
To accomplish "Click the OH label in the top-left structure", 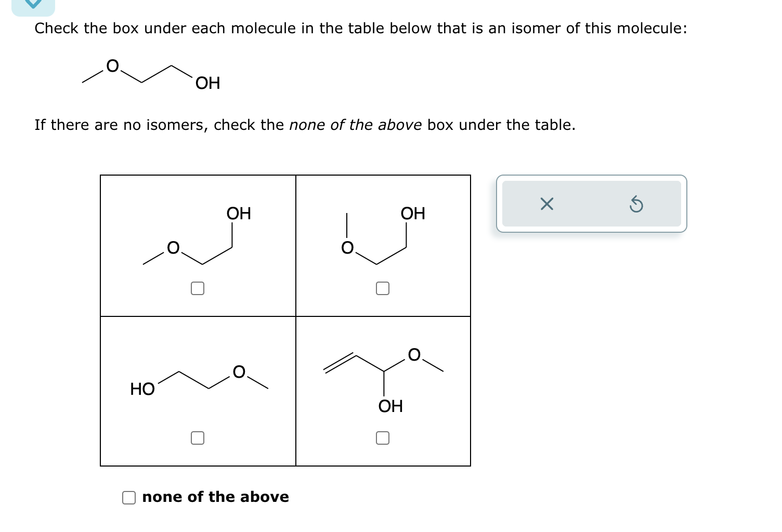I will coord(239,212).
